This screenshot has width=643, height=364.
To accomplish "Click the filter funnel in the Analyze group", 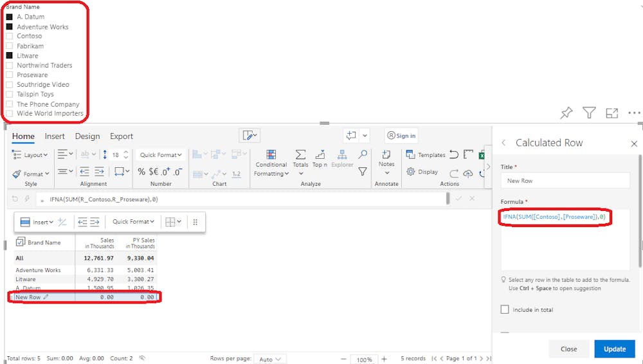I will click(x=363, y=172).
